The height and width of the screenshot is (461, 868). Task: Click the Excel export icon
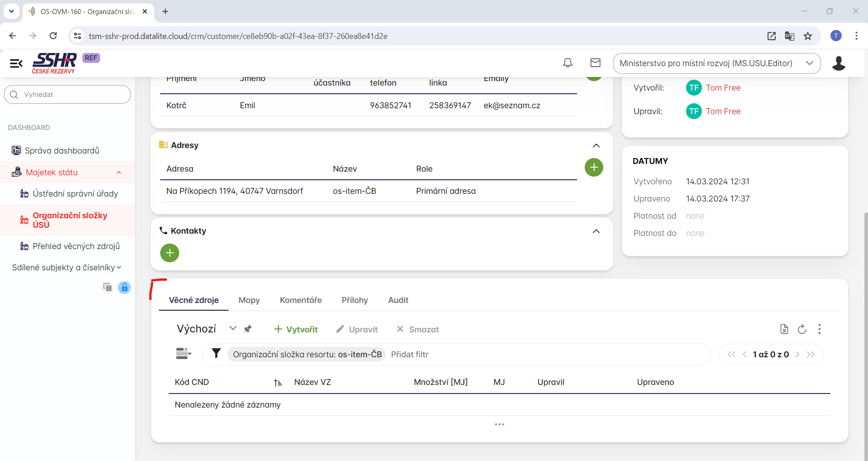784,329
